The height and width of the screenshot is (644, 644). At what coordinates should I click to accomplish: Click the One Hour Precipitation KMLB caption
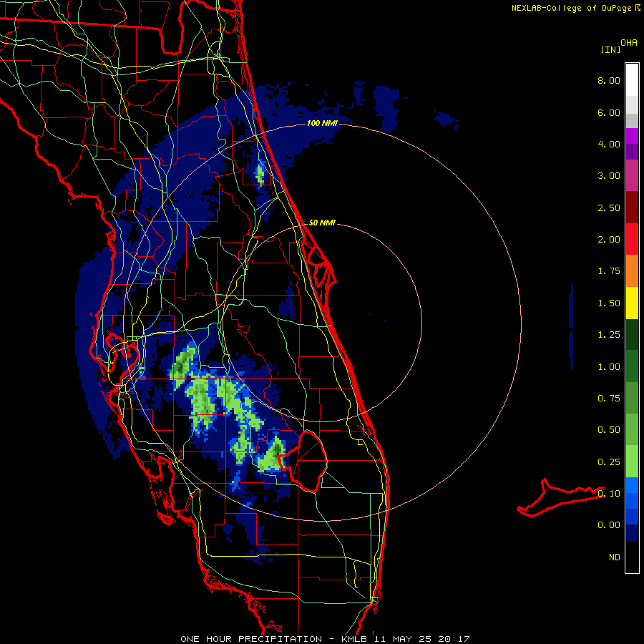tap(325, 639)
